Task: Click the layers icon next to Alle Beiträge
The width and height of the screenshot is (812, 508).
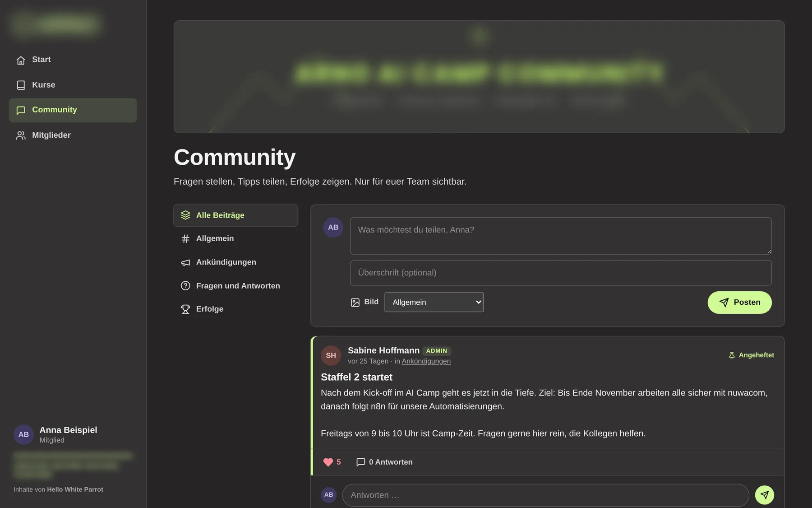Action: click(185, 215)
